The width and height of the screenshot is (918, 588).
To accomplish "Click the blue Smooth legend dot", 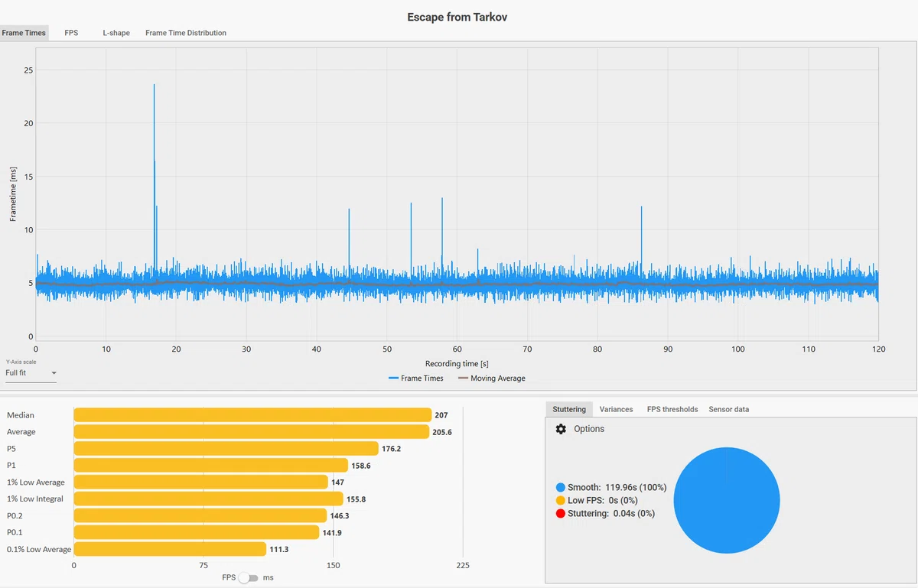I will pyautogui.click(x=561, y=487).
